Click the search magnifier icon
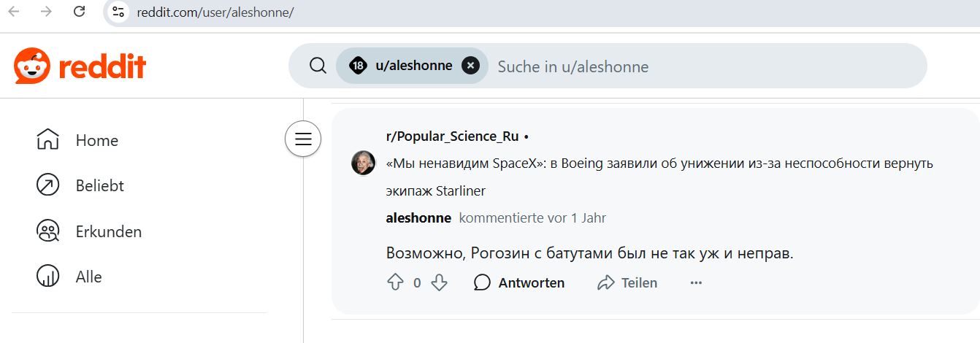This screenshot has width=980, height=343. 318,66
